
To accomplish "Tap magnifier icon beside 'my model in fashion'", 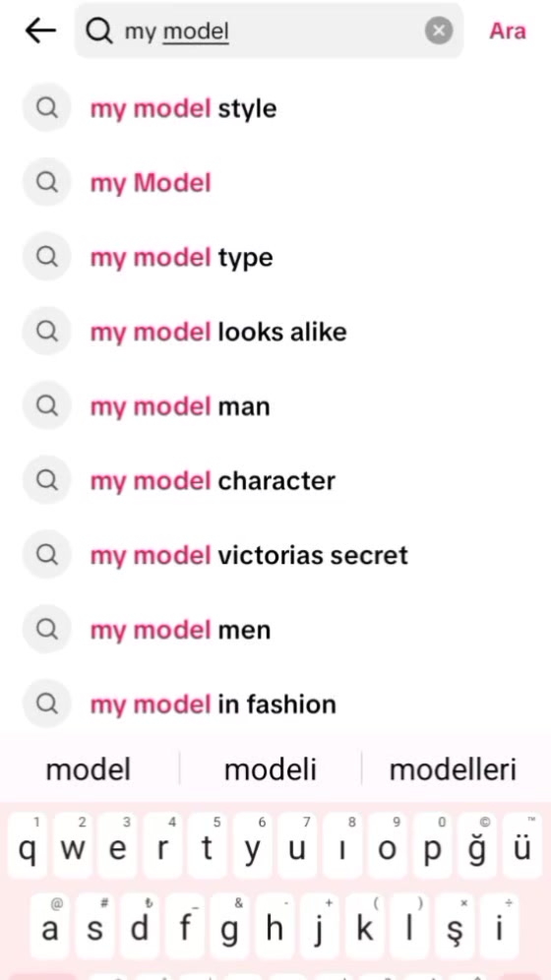I will pyautogui.click(x=46, y=704).
